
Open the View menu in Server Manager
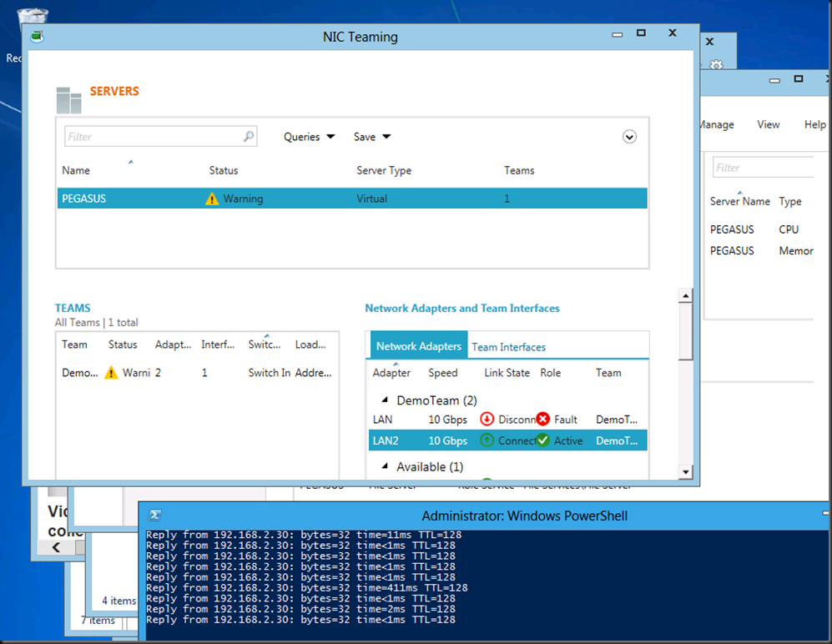point(769,124)
